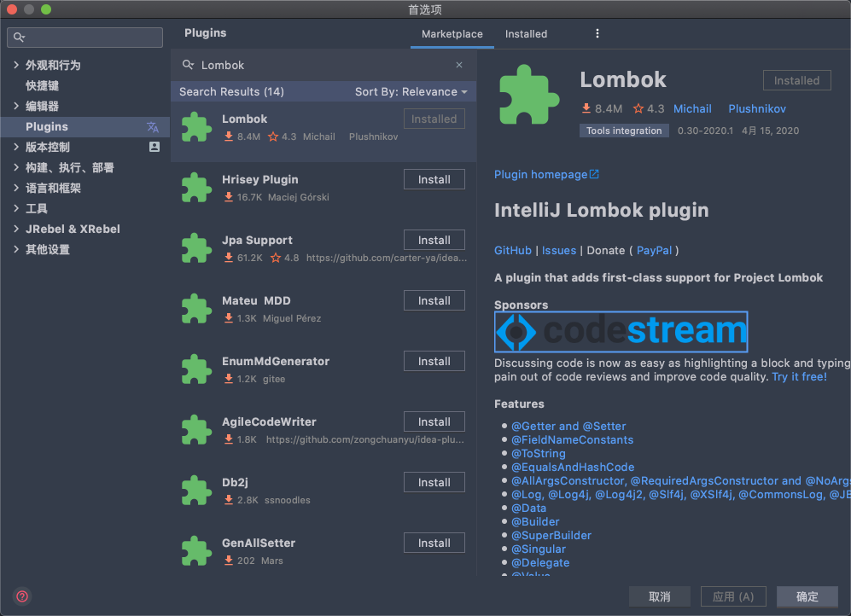Switch to the Installed tab

point(526,34)
